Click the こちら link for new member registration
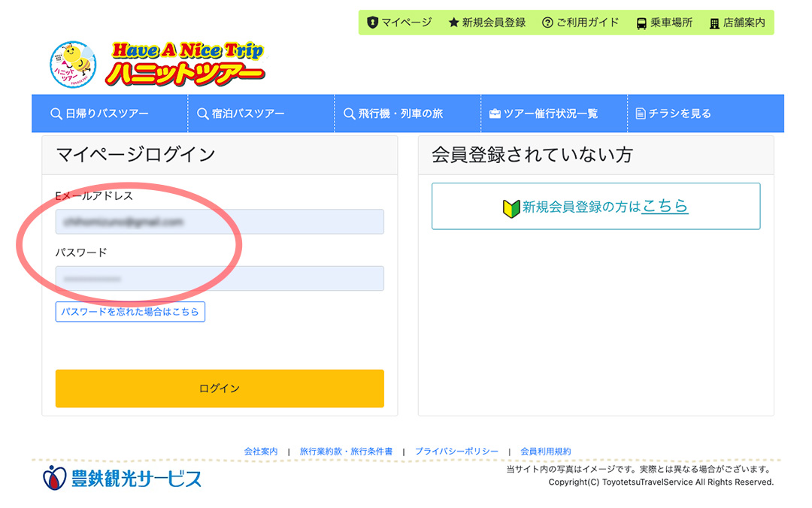 coord(665,207)
